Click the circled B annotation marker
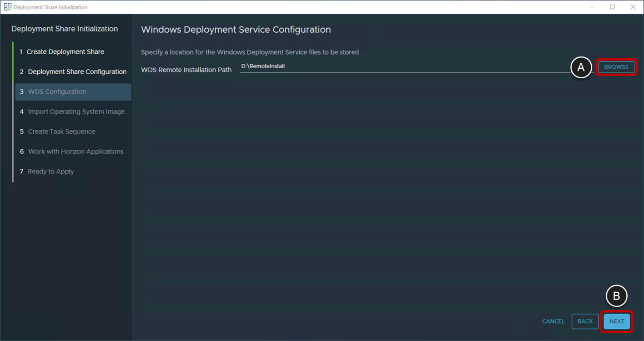 [x=617, y=296]
